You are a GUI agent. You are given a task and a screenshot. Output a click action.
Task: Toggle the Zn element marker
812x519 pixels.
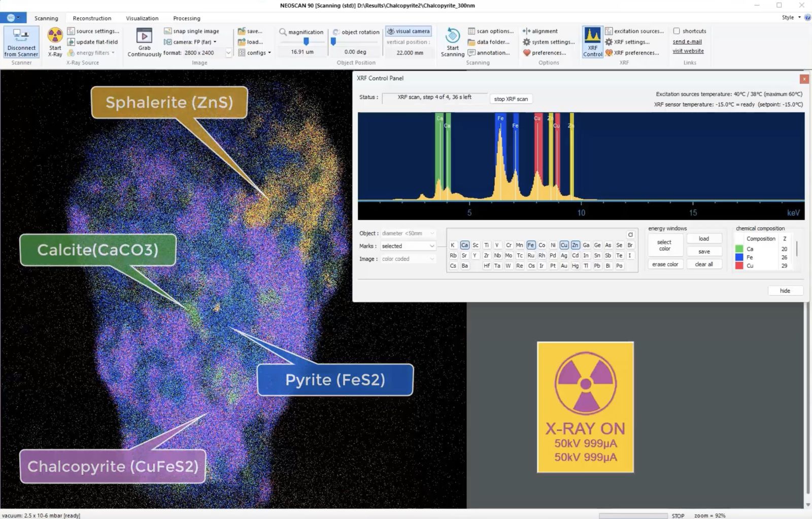(x=575, y=245)
